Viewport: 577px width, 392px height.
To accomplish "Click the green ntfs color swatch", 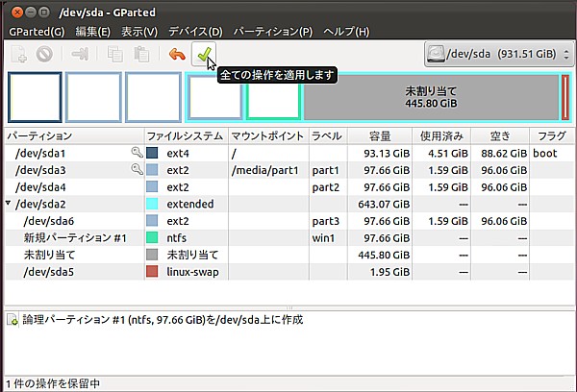I will [x=152, y=237].
